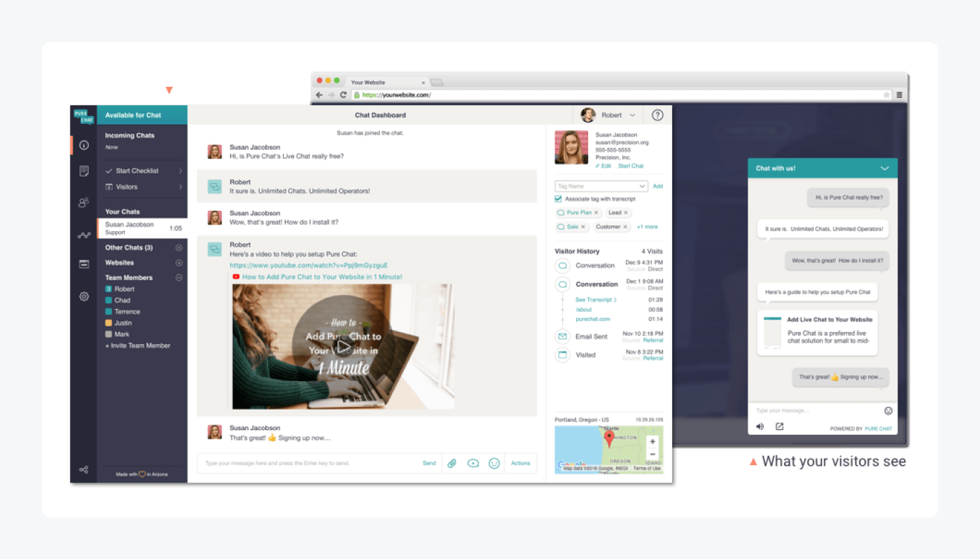Toggle Available for Chat status
This screenshot has width=980, height=559.
pos(142,115)
